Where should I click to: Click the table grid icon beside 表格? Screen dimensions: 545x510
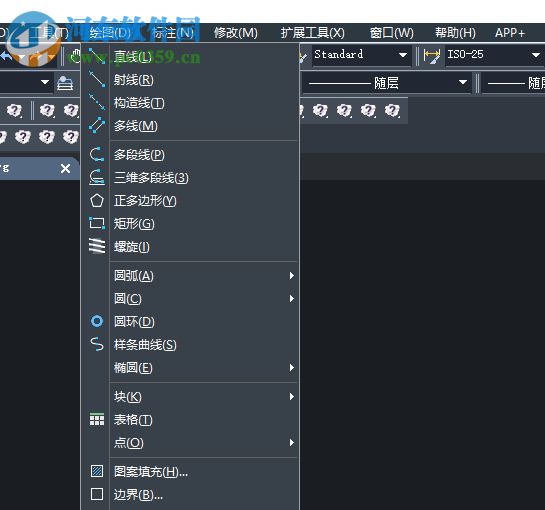[x=97, y=419]
